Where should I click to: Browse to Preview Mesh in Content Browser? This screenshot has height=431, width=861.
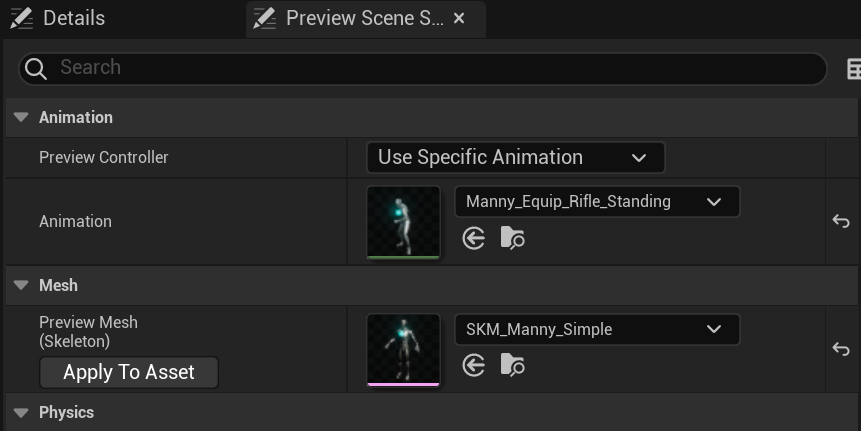pos(512,366)
